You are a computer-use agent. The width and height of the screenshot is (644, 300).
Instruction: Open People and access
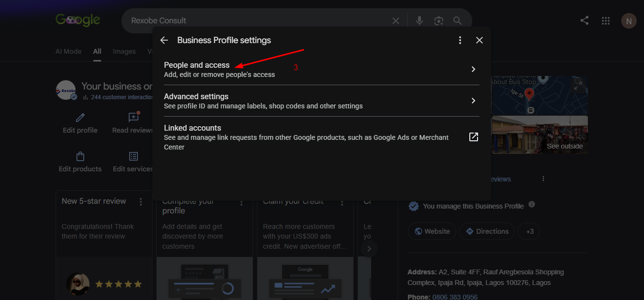pyautogui.click(x=322, y=69)
